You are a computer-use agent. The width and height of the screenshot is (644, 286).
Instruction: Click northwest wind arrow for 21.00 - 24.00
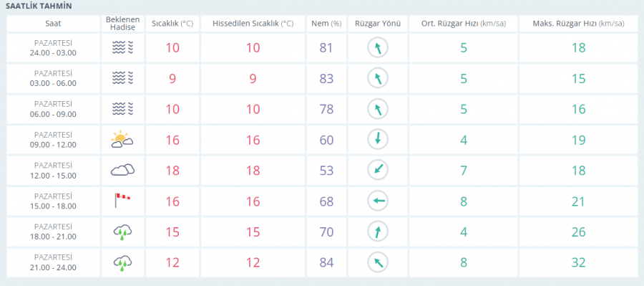(377, 262)
